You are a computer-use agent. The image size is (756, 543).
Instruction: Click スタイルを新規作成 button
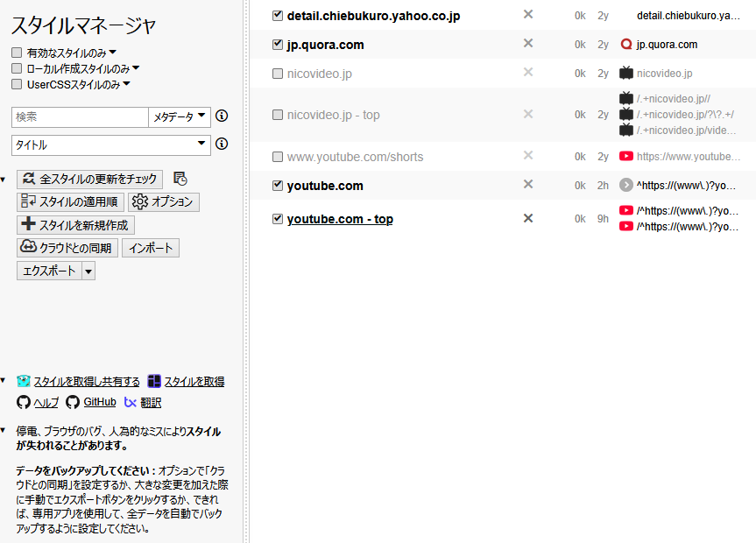coord(75,225)
